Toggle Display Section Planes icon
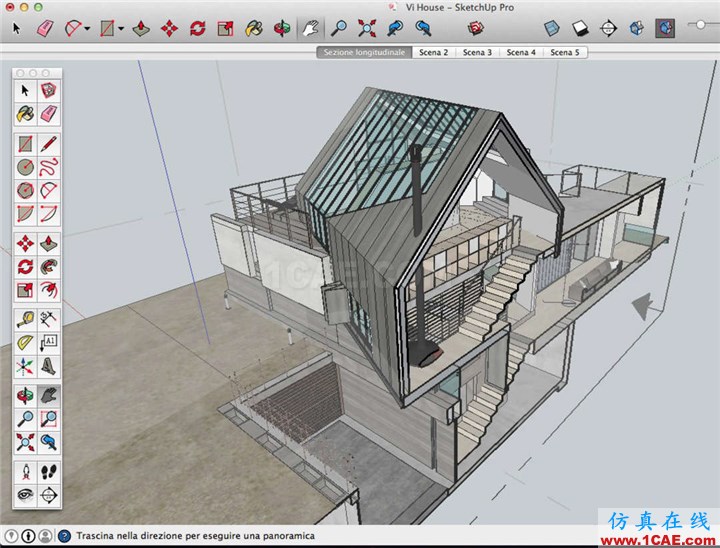Screen dimensions: 720x548 [636, 28]
